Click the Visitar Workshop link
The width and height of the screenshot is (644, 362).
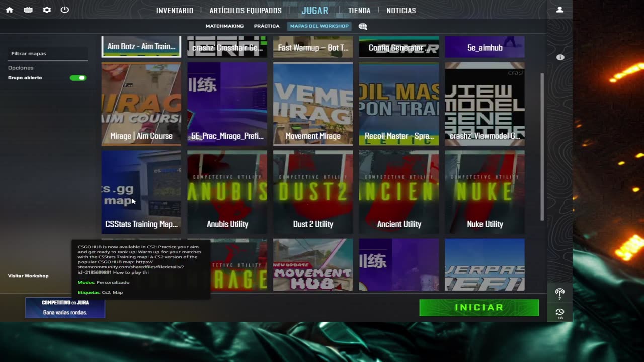(x=28, y=276)
